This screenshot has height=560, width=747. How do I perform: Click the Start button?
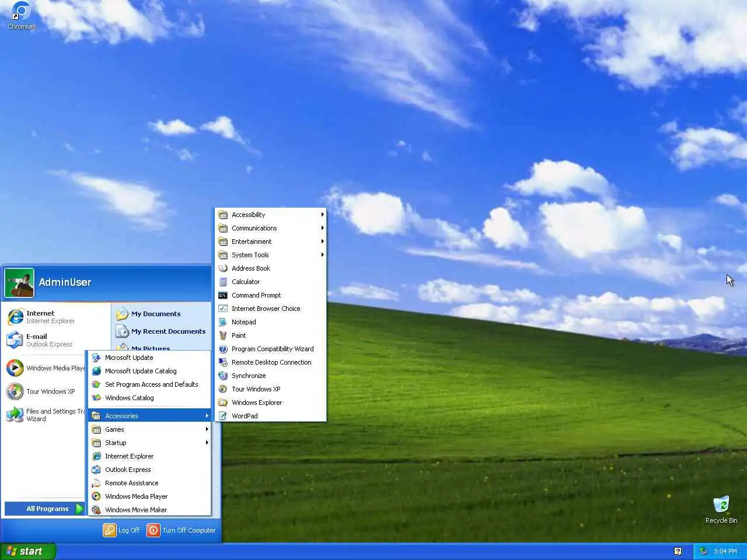click(x=27, y=551)
